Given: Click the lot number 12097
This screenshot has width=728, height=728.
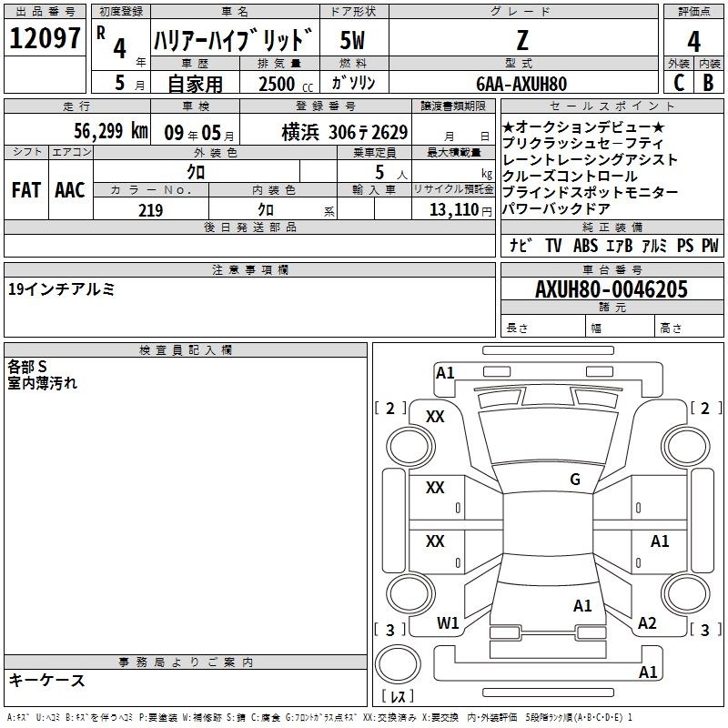Looking at the screenshot, I should pos(45,38).
